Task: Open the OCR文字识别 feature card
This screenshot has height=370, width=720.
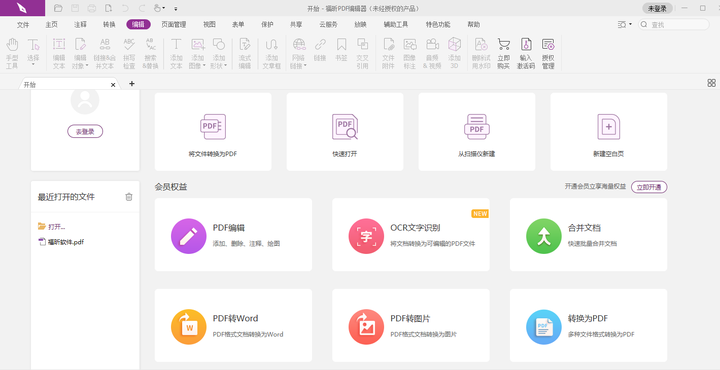Action: point(411,235)
